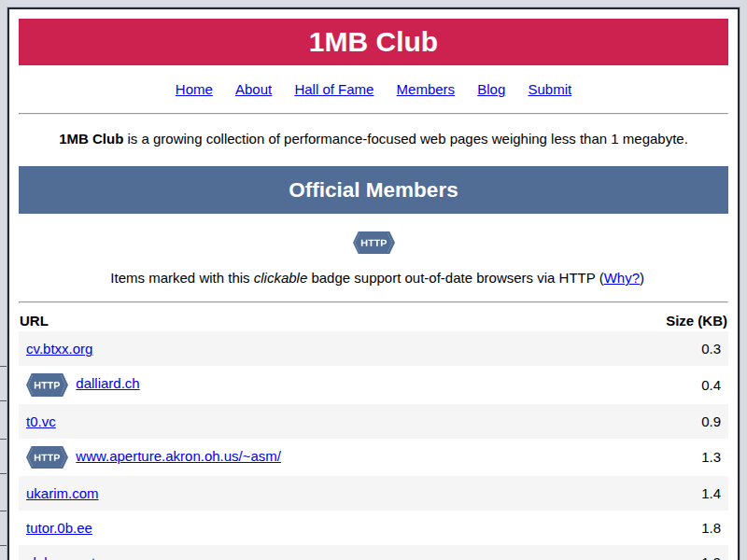Image resolution: width=747 pixels, height=560 pixels.
Task: Open the Home navigation link
Action: (x=193, y=90)
